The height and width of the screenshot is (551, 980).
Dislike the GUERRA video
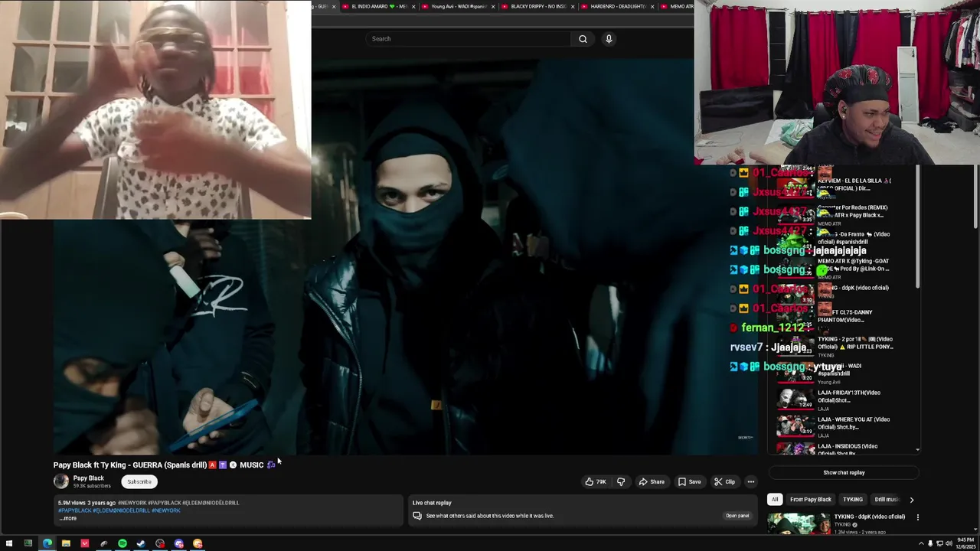[621, 482]
